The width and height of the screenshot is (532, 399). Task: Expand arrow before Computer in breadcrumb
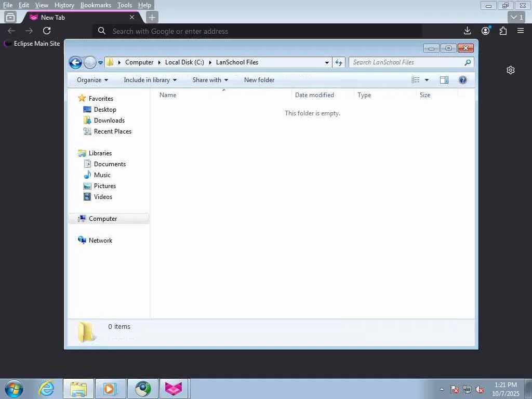[119, 62]
